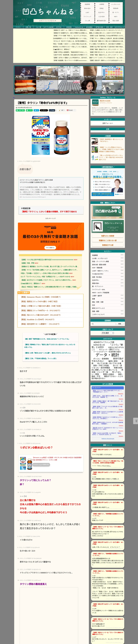Click the scroll-to-top arrow button

(x=136, y=421)
